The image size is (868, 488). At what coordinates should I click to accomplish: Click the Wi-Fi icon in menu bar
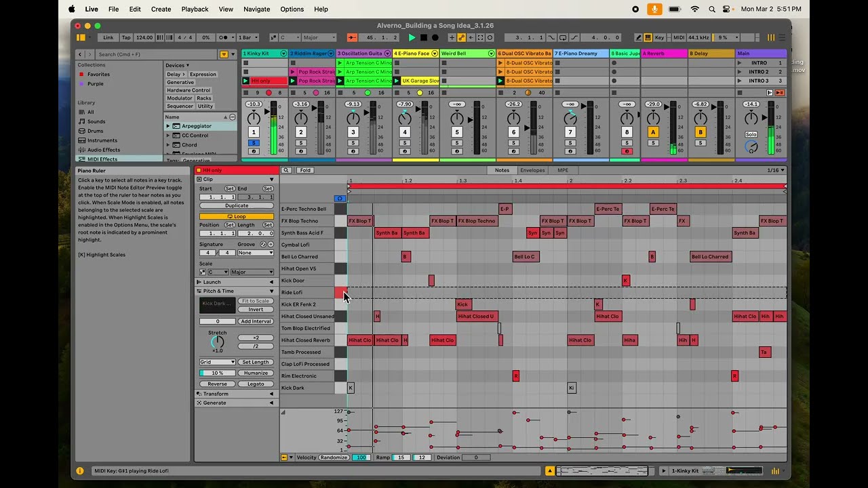694,9
